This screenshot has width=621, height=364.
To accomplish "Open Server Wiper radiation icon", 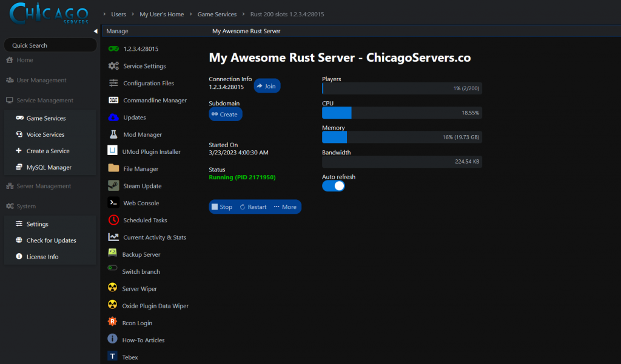I will point(112,287).
